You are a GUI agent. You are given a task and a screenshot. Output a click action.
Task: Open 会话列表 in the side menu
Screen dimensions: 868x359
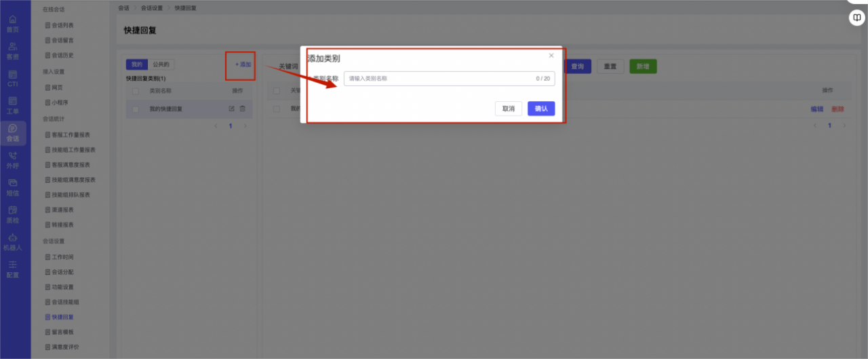(x=63, y=25)
